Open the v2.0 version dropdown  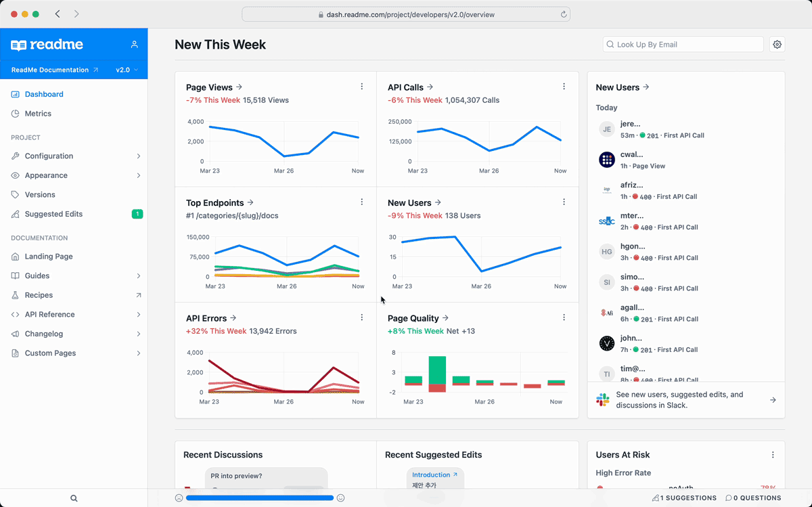(x=127, y=70)
